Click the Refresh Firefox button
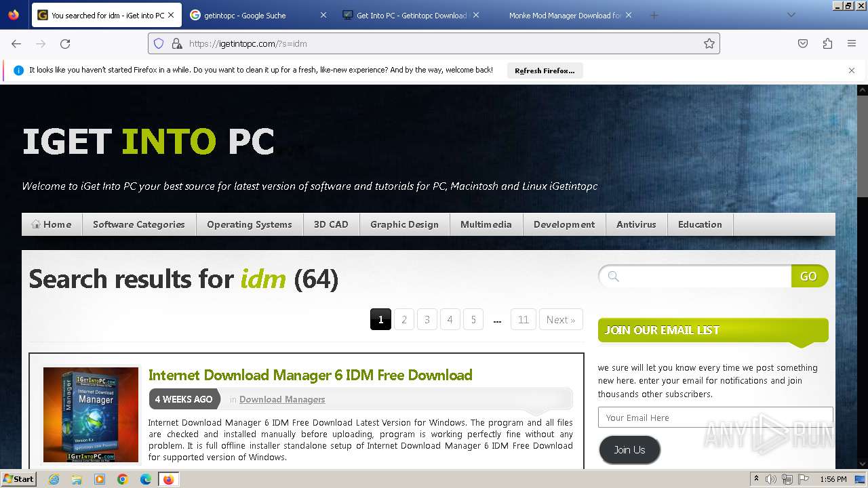868x488 pixels. pos(545,70)
